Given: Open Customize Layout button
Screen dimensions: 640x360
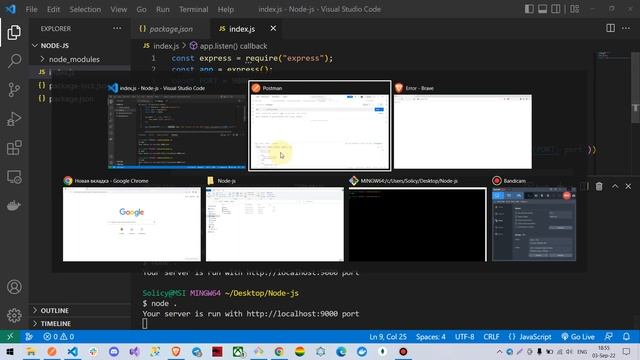Looking at the screenshot, I should pyautogui.click(x=575, y=9).
